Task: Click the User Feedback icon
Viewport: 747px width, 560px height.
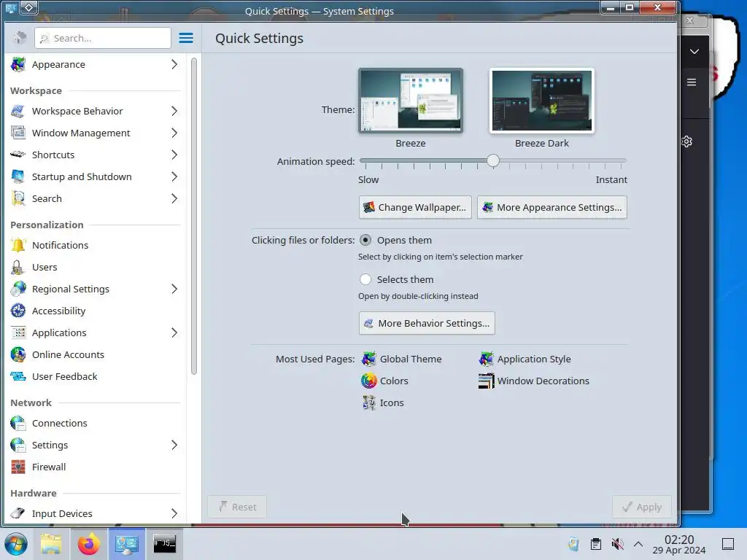Action: coord(18,377)
